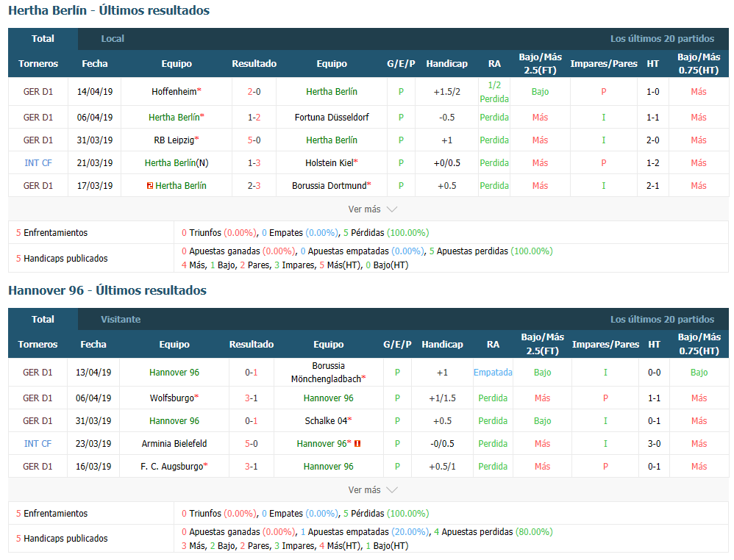Click the -0/0.5 handicap for Arminia Bielefeld match

coord(442,443)
